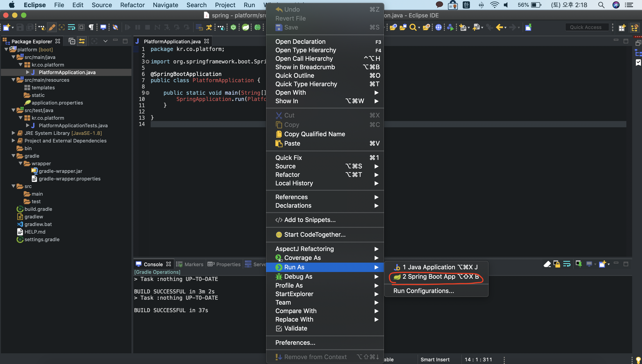642x364 pixels.
Task: Collapse All in the Package Explorer toolbar
Action: point(72,41)
